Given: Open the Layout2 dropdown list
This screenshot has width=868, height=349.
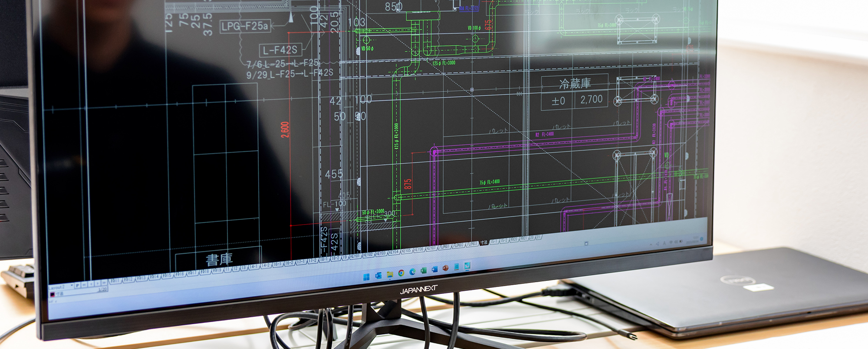Looking at the screenshot, I should (x=72, y=286).
